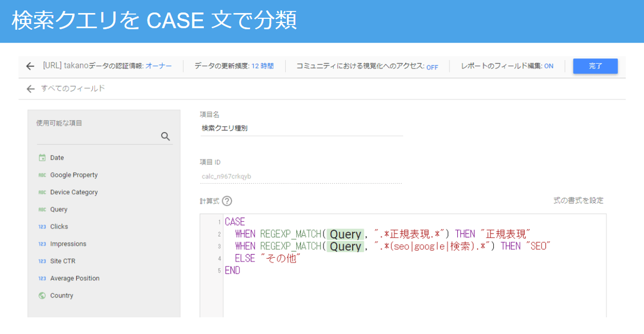644x334 pixels.
Task: Click the CASE keyword in formula
Action: tap(235, 221)
